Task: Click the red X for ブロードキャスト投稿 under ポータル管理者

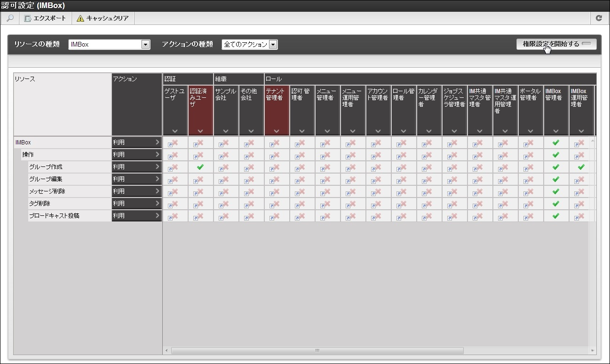Action: [531, 216]
